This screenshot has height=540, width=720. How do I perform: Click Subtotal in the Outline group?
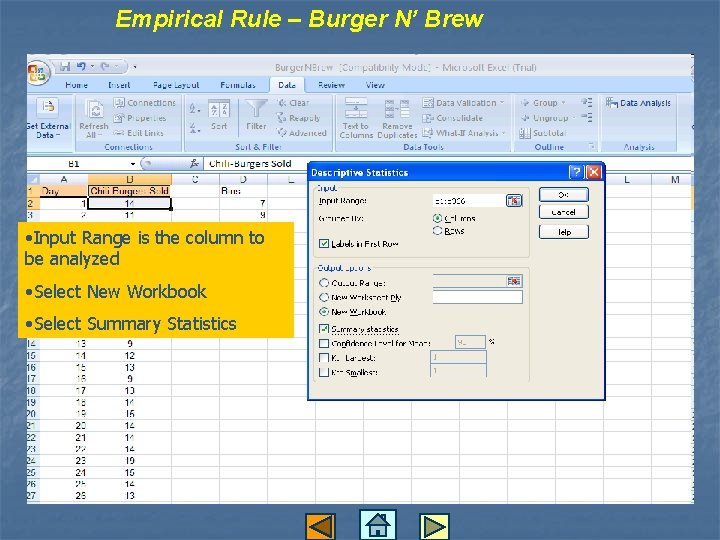click(543, 133)
